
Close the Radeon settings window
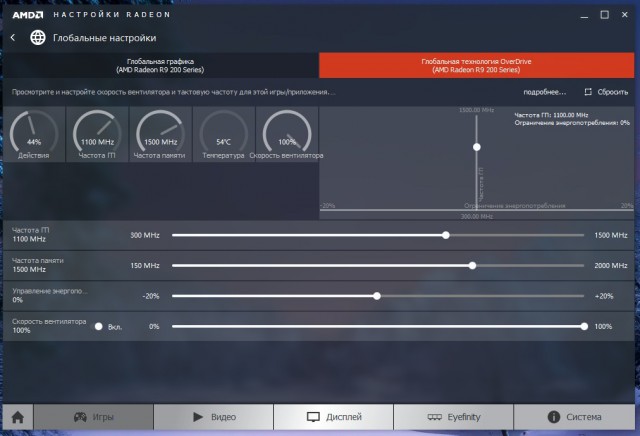[624, 15]
